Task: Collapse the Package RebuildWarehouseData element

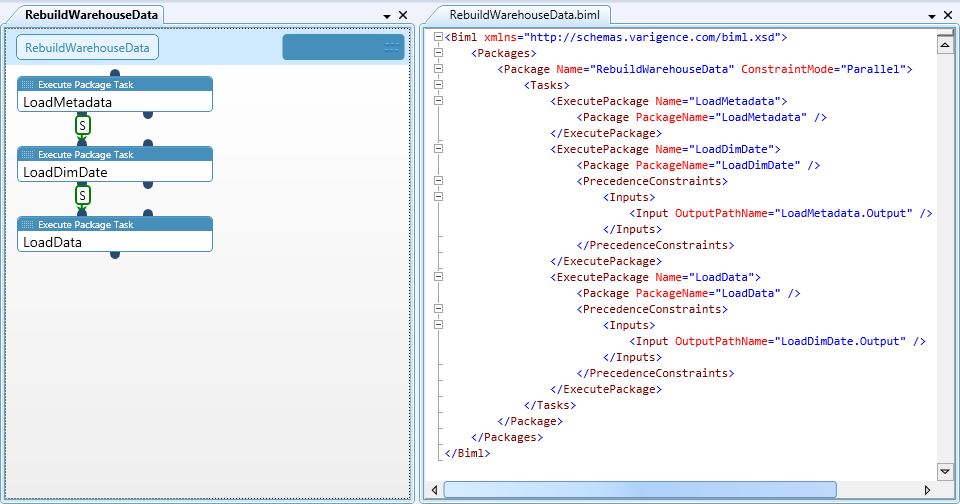Action: 438,69
